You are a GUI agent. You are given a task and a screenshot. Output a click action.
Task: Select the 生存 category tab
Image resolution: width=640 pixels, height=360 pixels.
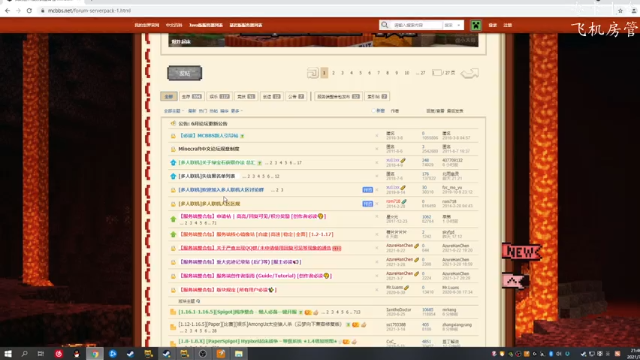pyautogui.click(x=191, y=96)
